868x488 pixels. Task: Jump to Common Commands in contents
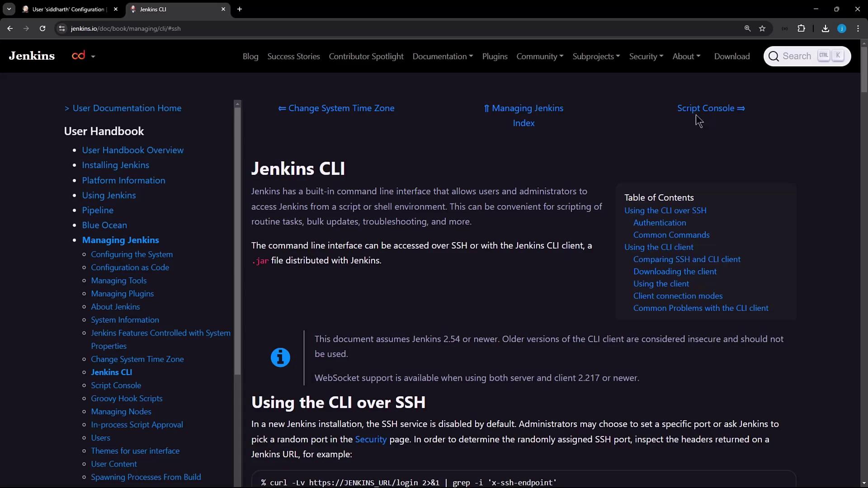tap(671, 235)
